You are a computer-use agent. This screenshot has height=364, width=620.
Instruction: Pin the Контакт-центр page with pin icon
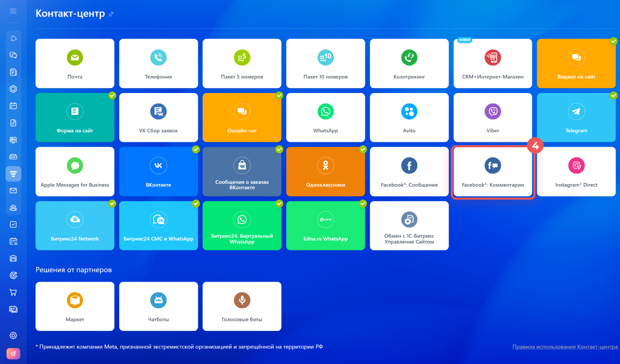[111, 14]
